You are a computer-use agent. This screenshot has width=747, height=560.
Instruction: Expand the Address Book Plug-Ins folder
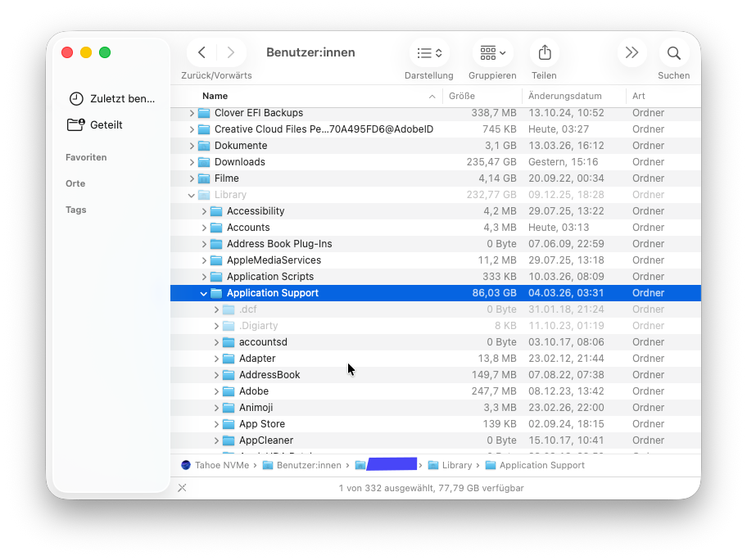[204, 244]
